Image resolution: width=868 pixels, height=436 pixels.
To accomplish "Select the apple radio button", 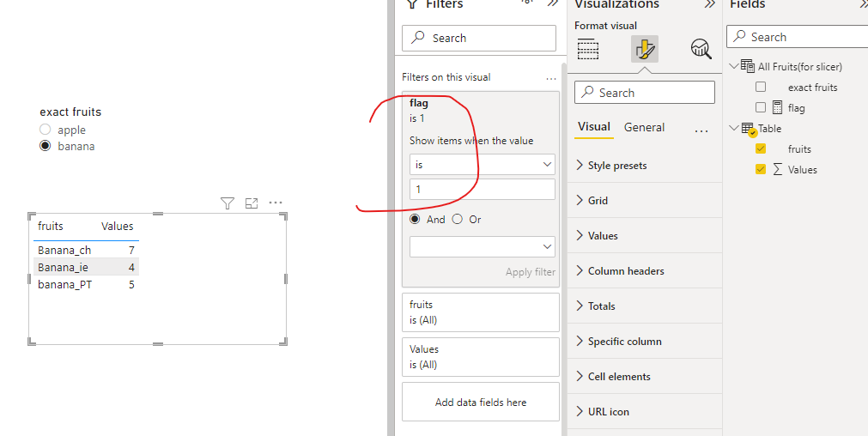I will [x=46, y=130].
